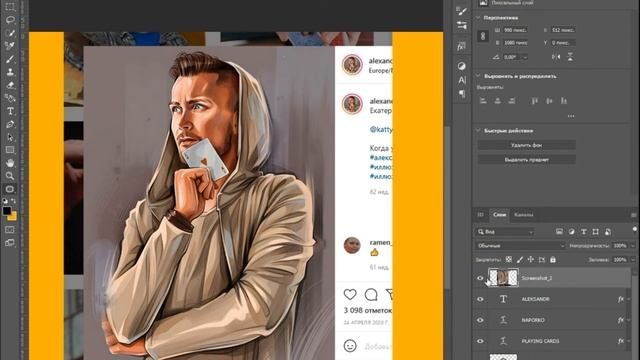This screenshot has height=360, width=640.
Task: Collapse the Quick Actions section
Action: point(478,131)
